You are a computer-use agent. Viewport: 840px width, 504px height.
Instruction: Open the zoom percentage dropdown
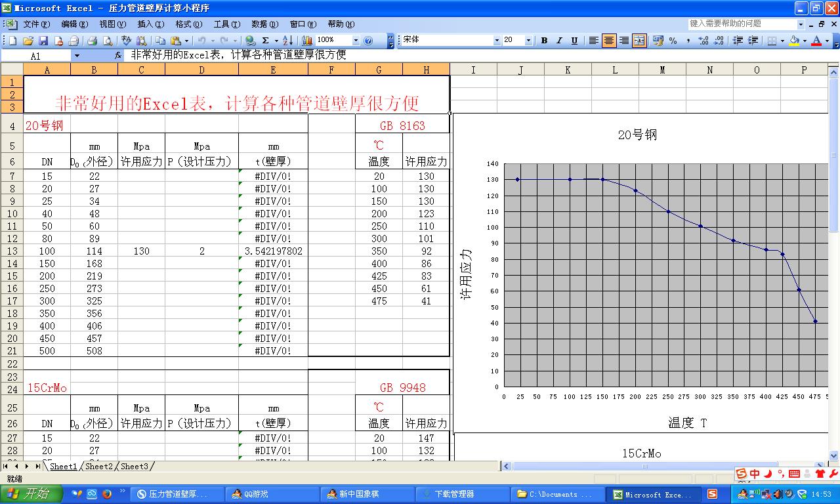coord(356,41)
